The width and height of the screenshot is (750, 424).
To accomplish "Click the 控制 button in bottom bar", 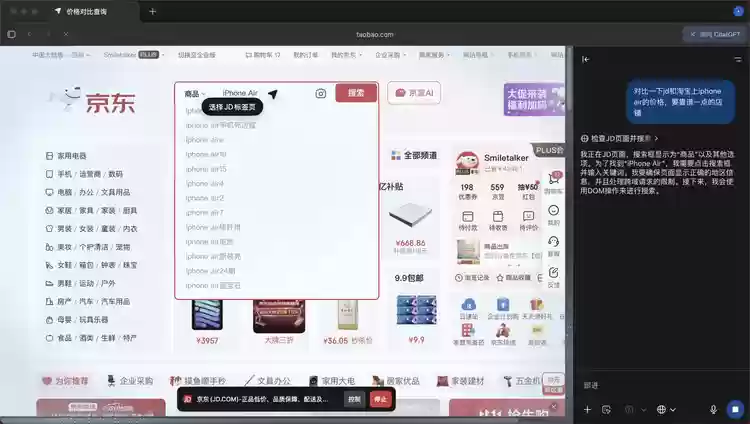I will coord(354,399).
